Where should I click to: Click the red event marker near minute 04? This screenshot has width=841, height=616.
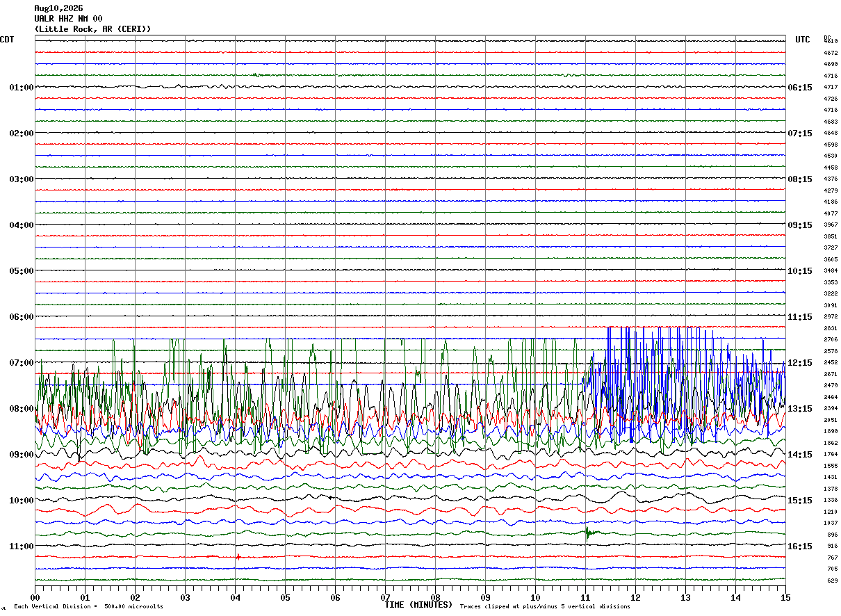238,556
